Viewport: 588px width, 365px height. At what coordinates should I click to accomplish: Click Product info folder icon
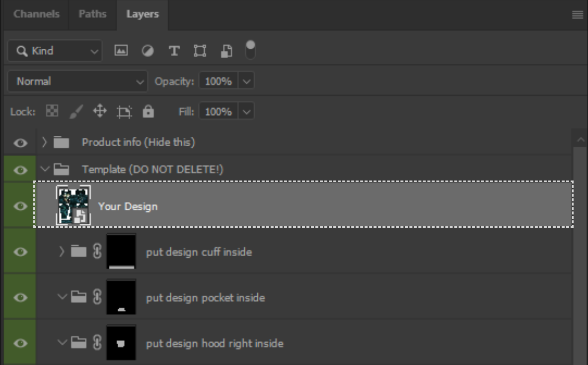tap(61, 142)
